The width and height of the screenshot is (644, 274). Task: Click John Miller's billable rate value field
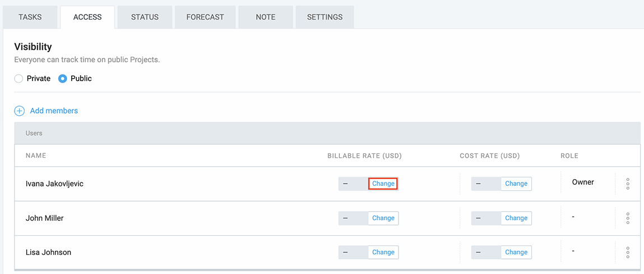(353, 218)
